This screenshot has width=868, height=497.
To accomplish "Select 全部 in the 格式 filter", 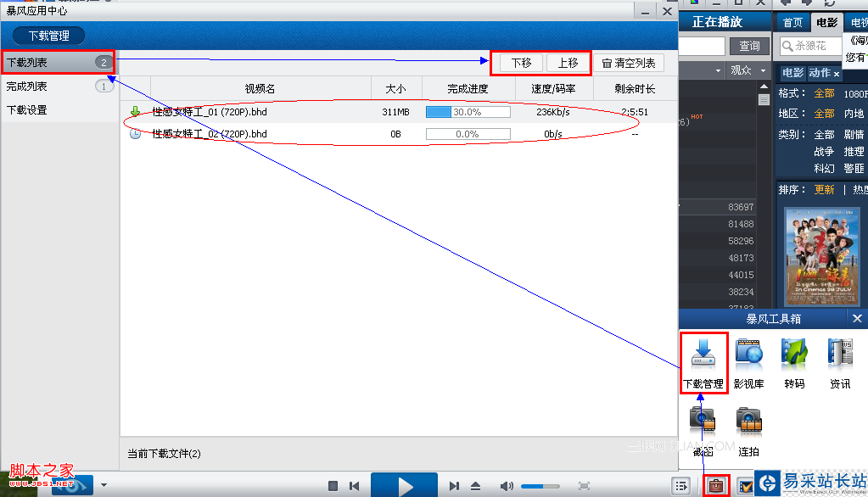I will click(x=824, y=93).
